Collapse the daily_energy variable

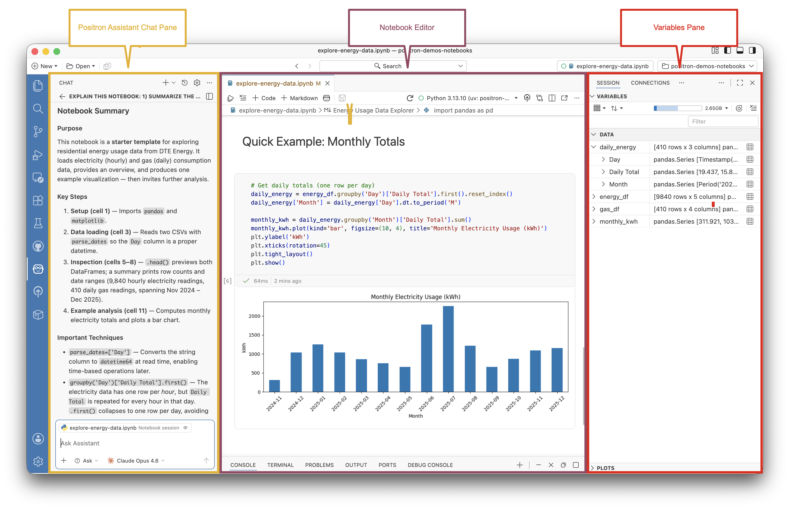point(594,147)
